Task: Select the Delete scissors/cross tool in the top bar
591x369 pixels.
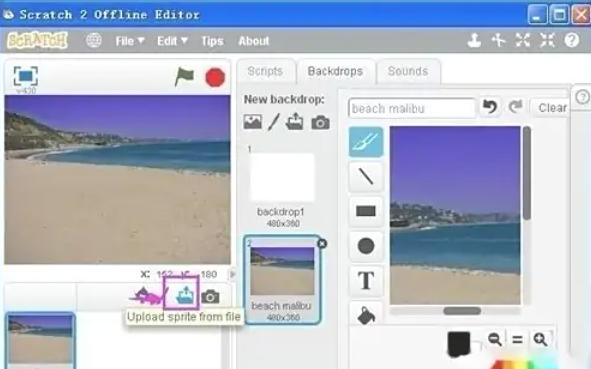Action: 498,40
